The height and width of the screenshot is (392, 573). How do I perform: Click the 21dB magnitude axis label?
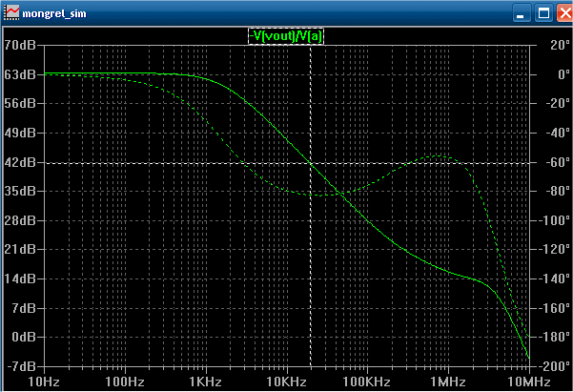(x=20, y=249)
